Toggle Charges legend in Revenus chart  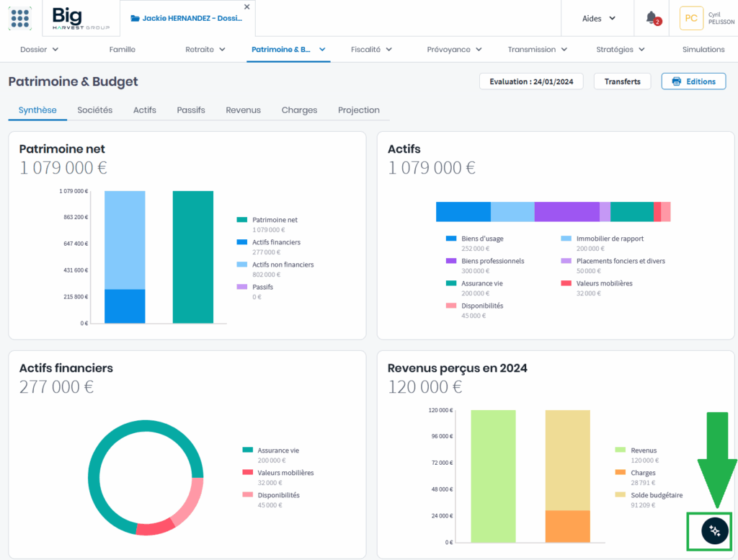coord(642,473)
